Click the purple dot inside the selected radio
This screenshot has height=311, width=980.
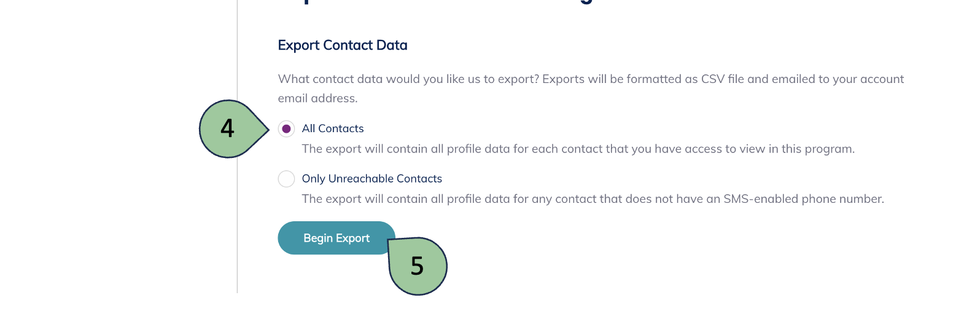click(286, 129)
